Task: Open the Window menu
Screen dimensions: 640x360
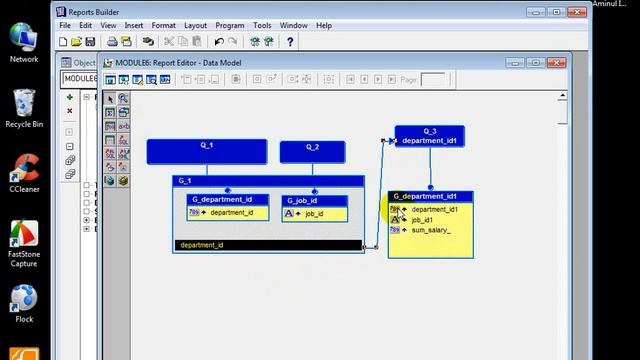Action: pyautogui.click(x=293, y=25)
